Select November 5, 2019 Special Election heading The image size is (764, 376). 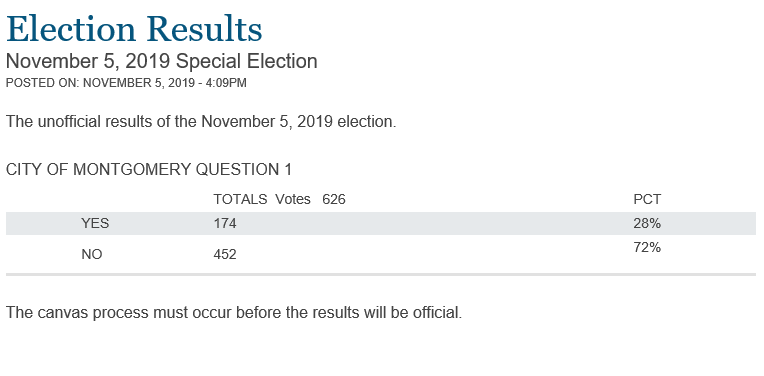[x=161, y=62]
